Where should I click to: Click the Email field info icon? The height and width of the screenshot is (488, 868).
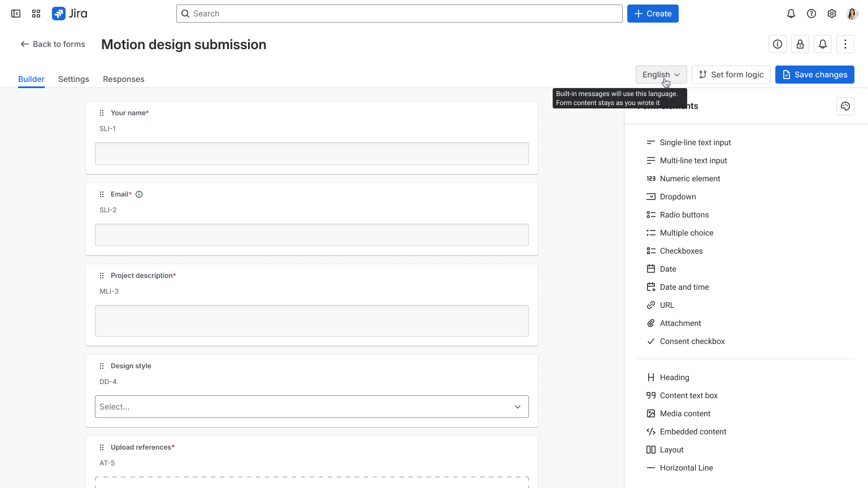(139, 194)
